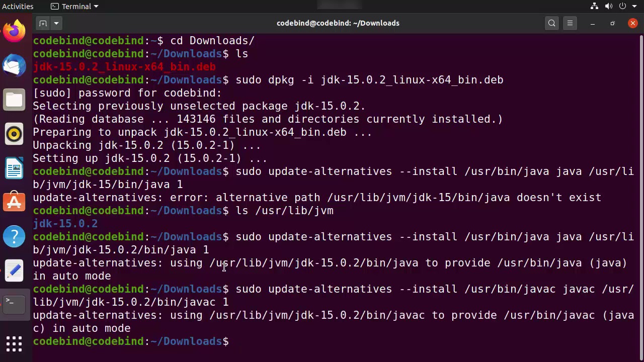Open the network status icon

[x=594, y=6]
